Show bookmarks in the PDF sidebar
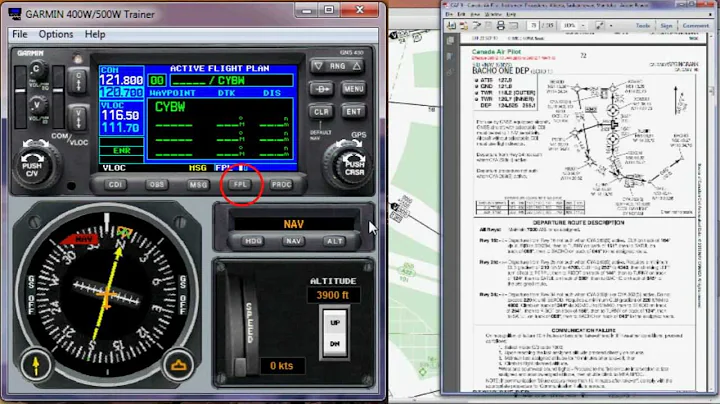The image size is (720, 404). pos(450,57)
